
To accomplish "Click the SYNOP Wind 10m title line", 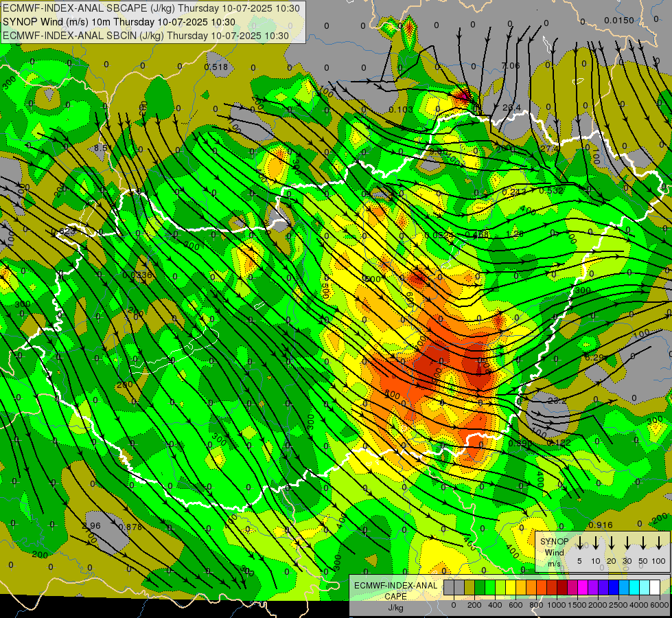I will pos(119,22).
